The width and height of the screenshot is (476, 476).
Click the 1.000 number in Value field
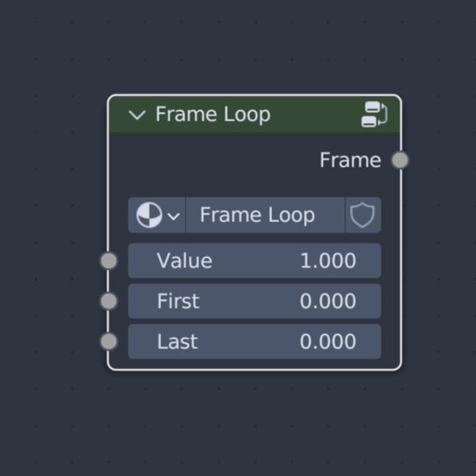[328, 260]
